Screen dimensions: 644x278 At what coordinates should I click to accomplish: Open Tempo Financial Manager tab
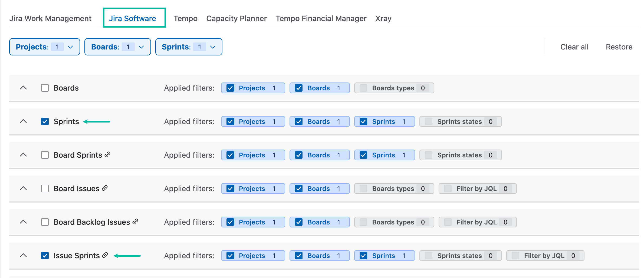point(321,18)
